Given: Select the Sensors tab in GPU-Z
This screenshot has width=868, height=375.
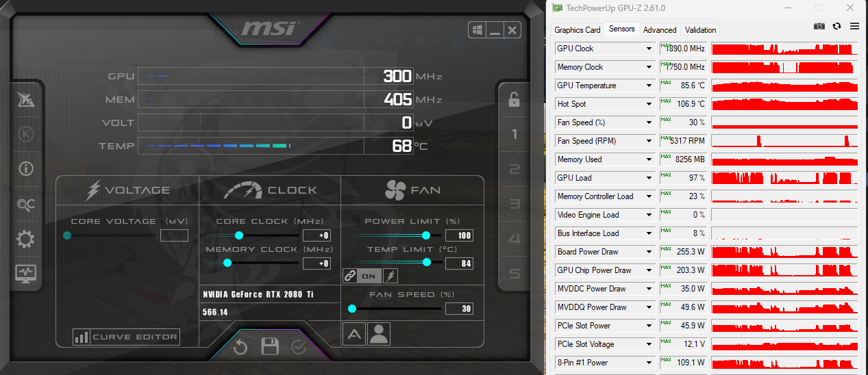Looking at the screenshot, I should pos(622,29).
